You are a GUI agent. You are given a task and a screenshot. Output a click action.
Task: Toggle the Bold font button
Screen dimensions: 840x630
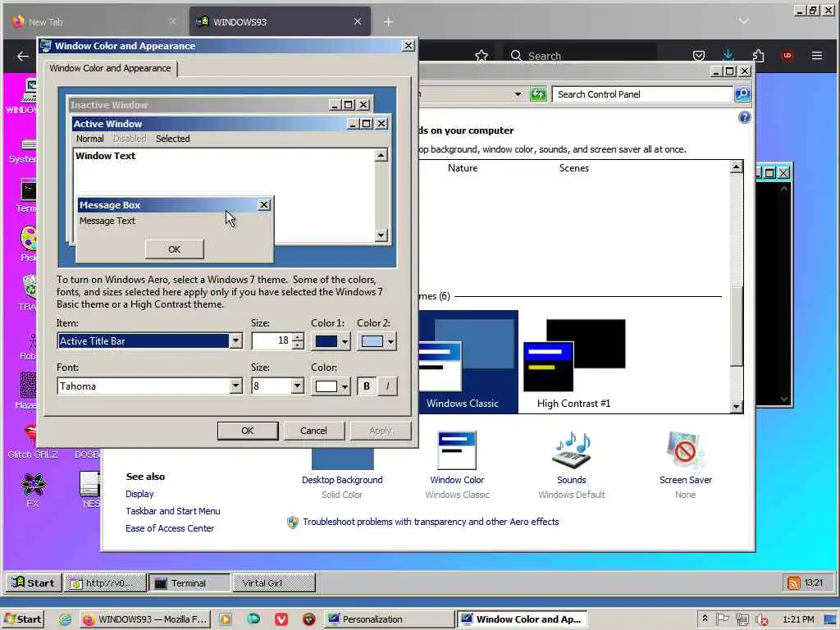click(x=367, y=386)
